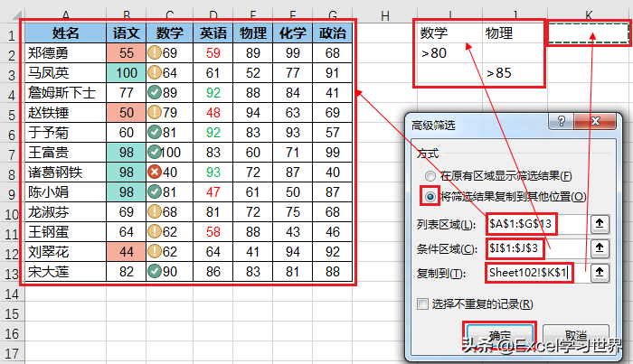Click cell K1 with dashed border
This screenshot has height=364, width=633.
click(589, 33)
